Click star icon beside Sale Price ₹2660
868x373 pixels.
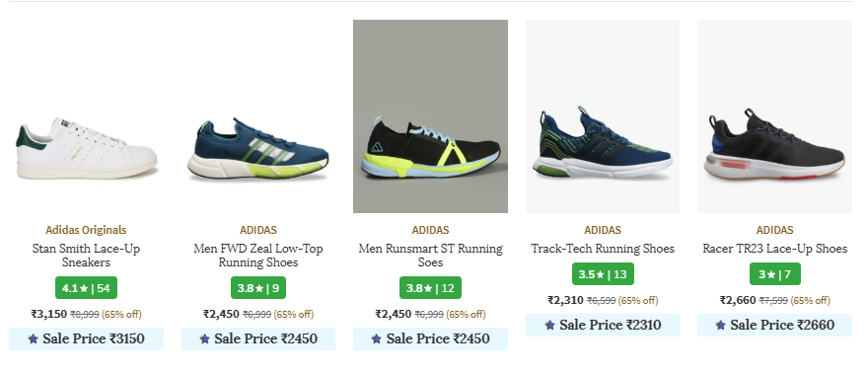[x=720, y=325]
